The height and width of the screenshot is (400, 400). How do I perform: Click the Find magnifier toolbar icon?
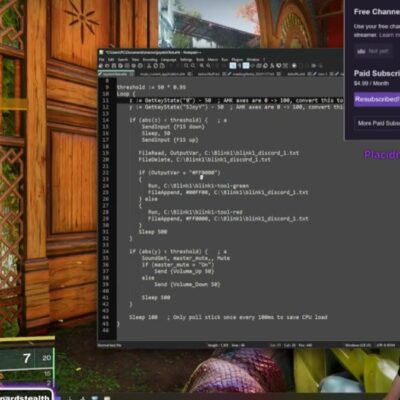(186, 66)
